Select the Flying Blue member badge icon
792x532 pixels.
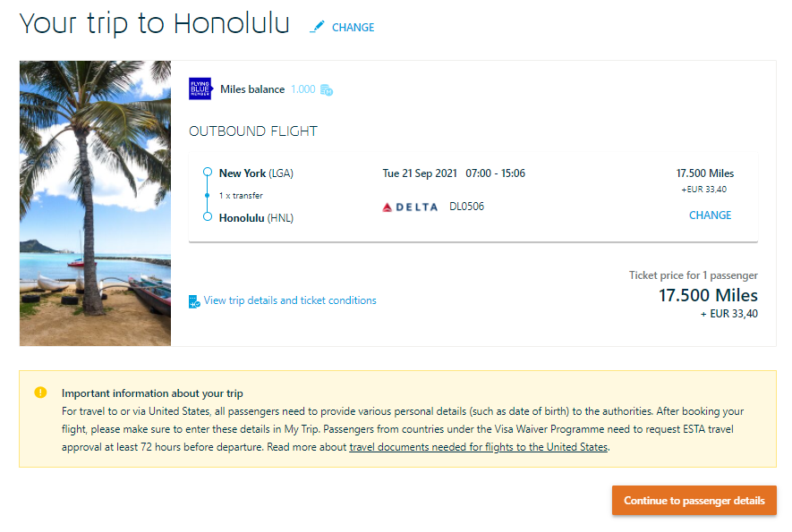(x=199, y=89)
